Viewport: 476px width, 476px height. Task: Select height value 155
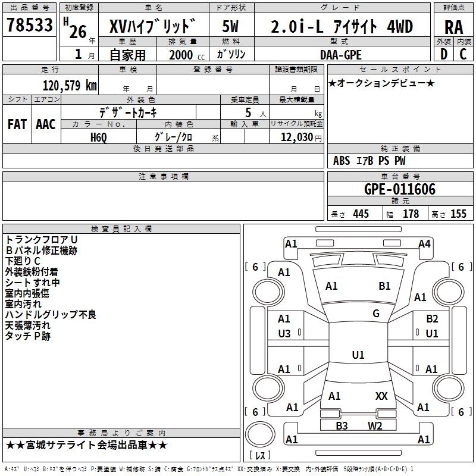tap(458, 214)
